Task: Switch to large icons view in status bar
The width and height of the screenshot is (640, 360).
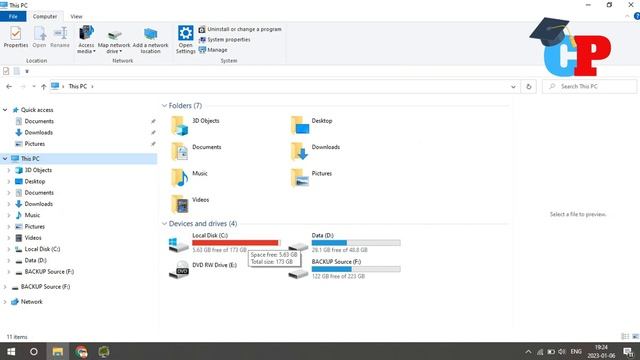Action: pyautogui.click(x=635, y=336)
